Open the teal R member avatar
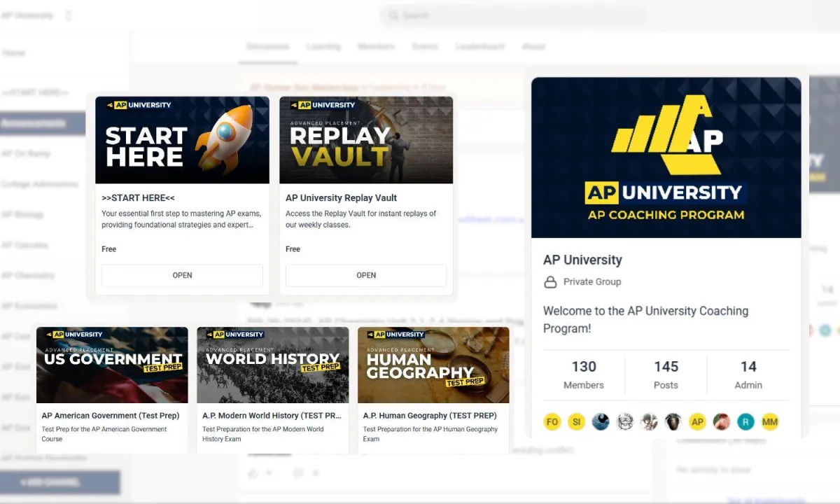Viewport: 840px width, 504px height. coord(745,422)
